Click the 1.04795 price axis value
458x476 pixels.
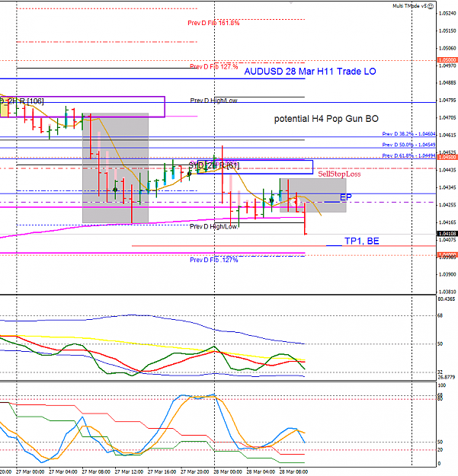pyautogui.click(x=447, y=101)
